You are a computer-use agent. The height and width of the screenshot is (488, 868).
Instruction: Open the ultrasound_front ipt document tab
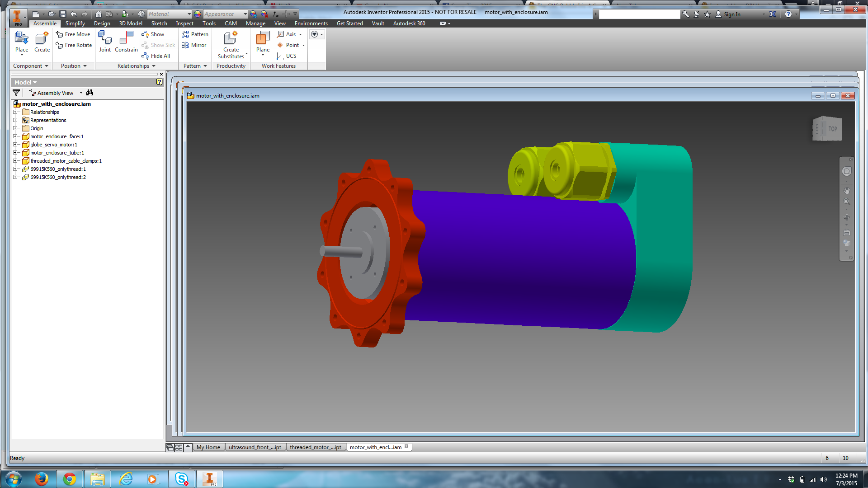pyautogui.click(x=255, y=447)
